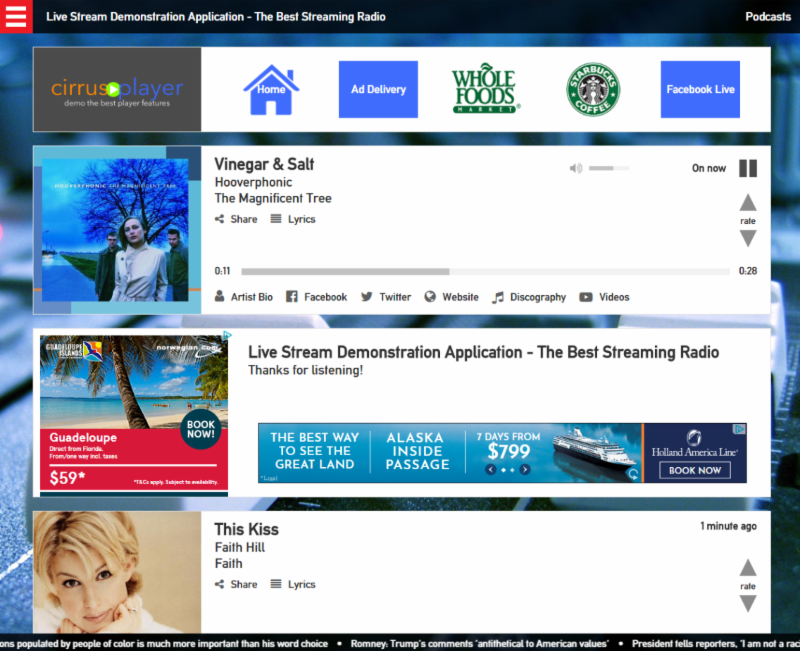Click the Starbucks Coffee logo
Viewport: 800px width, 651px height.
(593, 89)
